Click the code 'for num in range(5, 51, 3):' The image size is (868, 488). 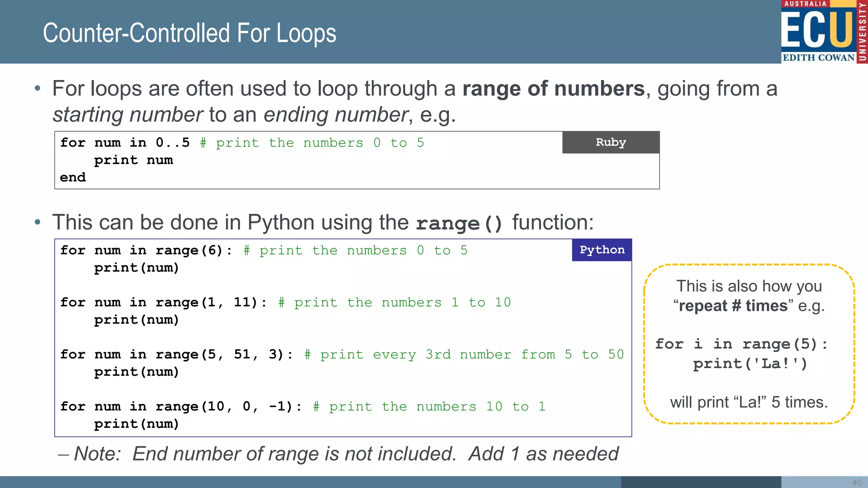[x=177, y=355]
